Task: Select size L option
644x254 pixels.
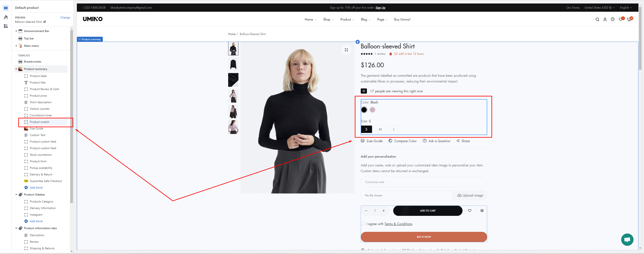Action: pos(394,129)
